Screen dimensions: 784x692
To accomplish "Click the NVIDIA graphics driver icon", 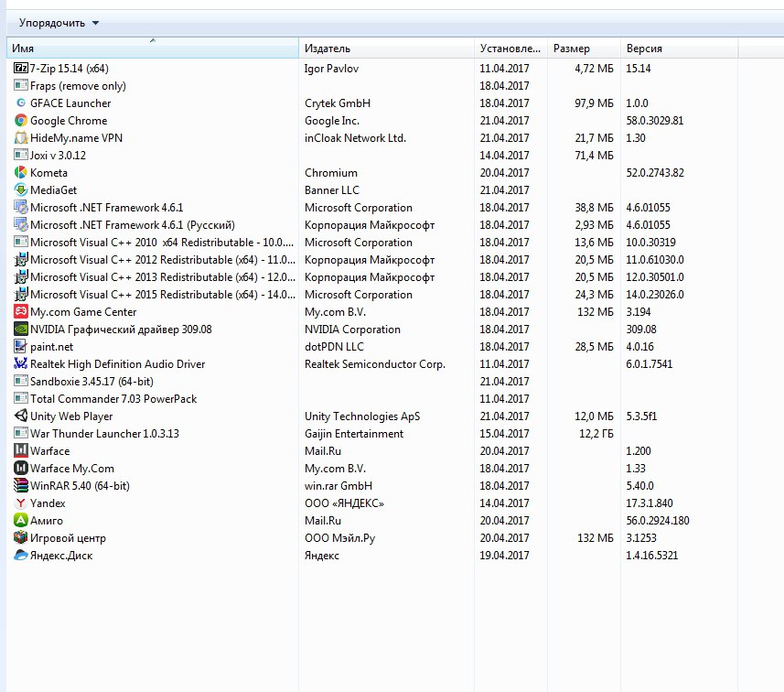I will tap(20, 330).
